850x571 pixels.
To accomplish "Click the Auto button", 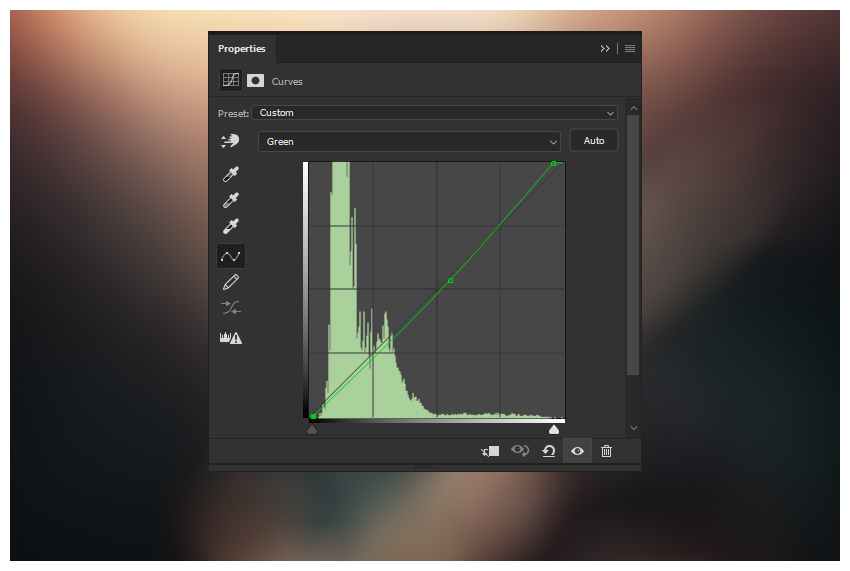I will click(x=594, y=140).
